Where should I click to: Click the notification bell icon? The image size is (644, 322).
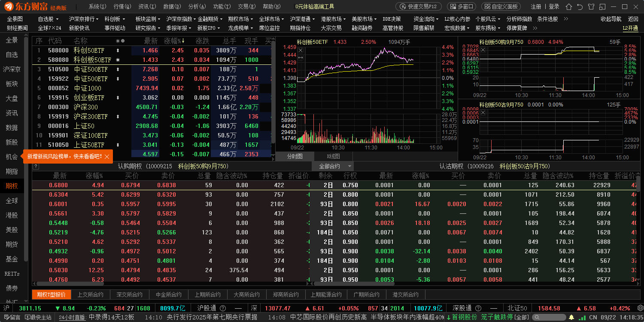tap(571, 317)
